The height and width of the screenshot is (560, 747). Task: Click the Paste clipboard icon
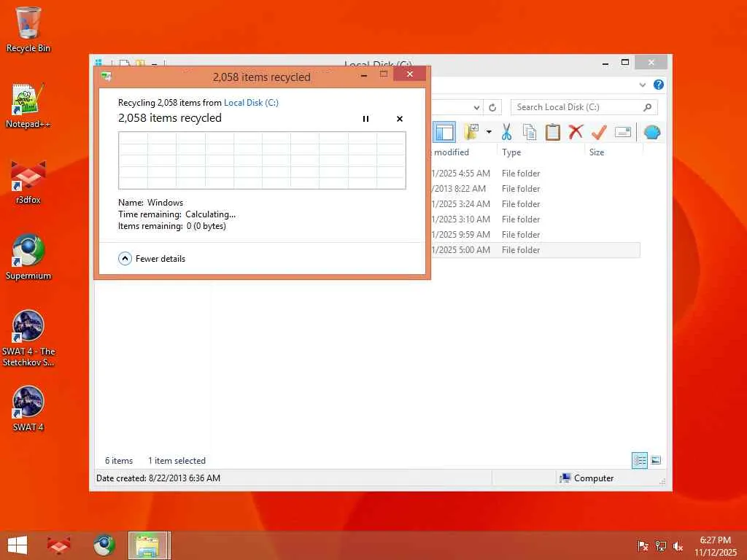pos(553,132)
